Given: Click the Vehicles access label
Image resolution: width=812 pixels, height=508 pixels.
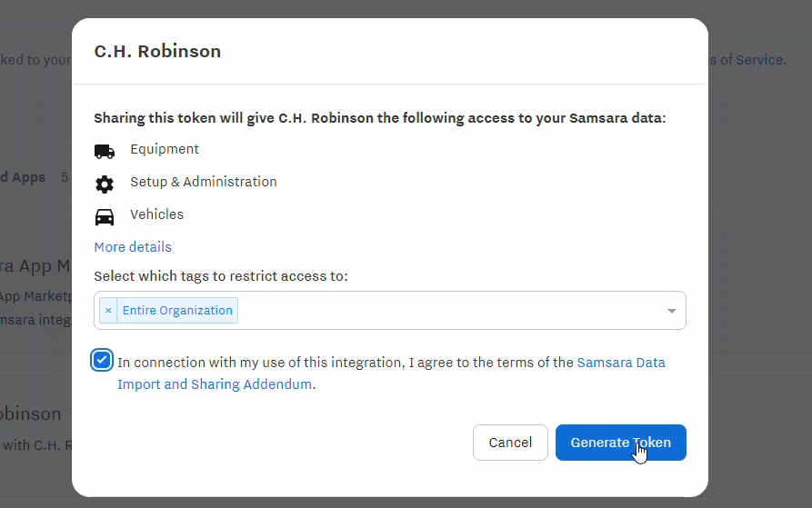Looking at the screenshot, I should 157,214.
